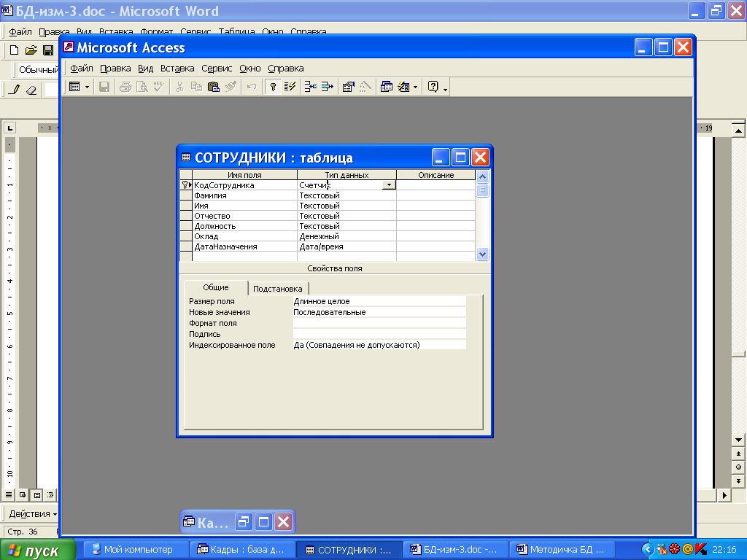Click the Описание column header

pos(436,175)
